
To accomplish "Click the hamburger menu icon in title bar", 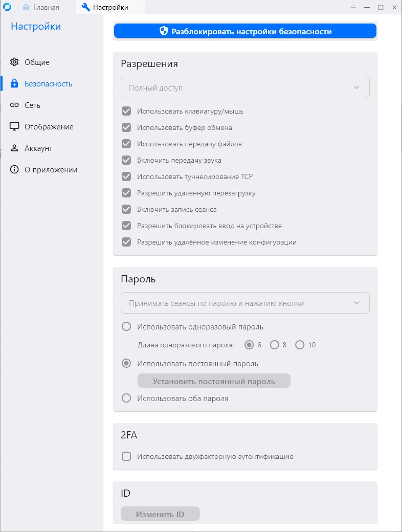I will tap(353, 8).
